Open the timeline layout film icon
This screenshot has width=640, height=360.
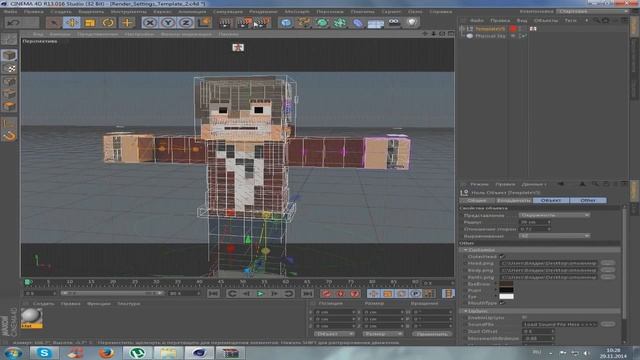pyautogui.click(x=448, y=293)
